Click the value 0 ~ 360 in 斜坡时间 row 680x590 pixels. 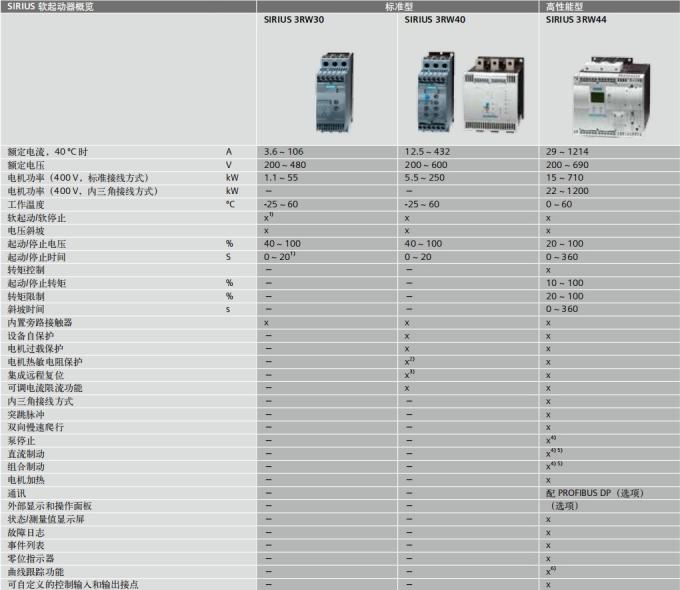[562, 309]
